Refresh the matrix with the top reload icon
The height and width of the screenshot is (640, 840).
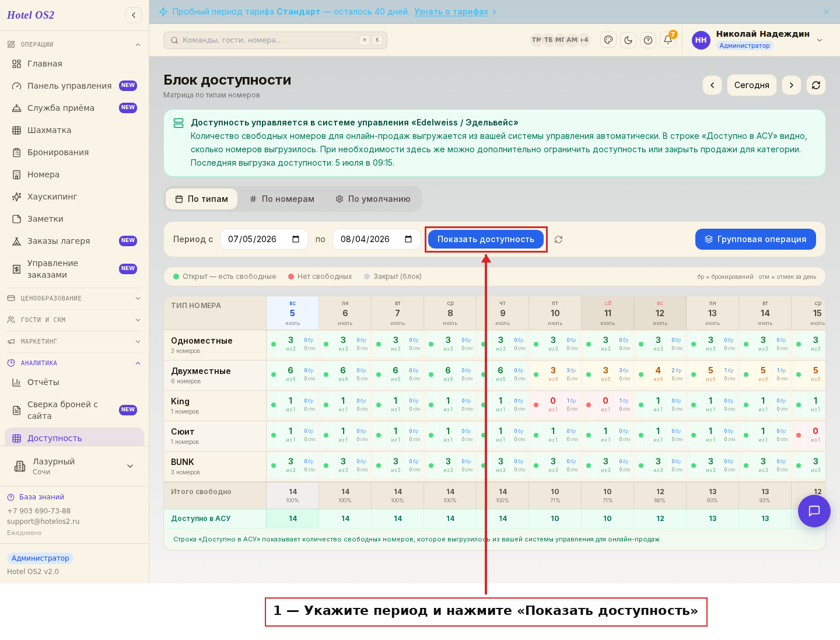coord(816,85)
